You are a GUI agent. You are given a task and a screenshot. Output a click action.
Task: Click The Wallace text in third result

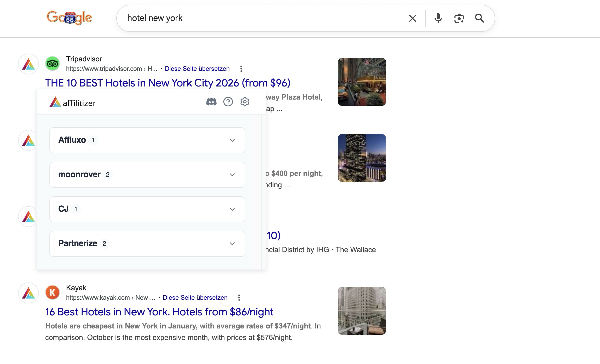coord(356,250)
